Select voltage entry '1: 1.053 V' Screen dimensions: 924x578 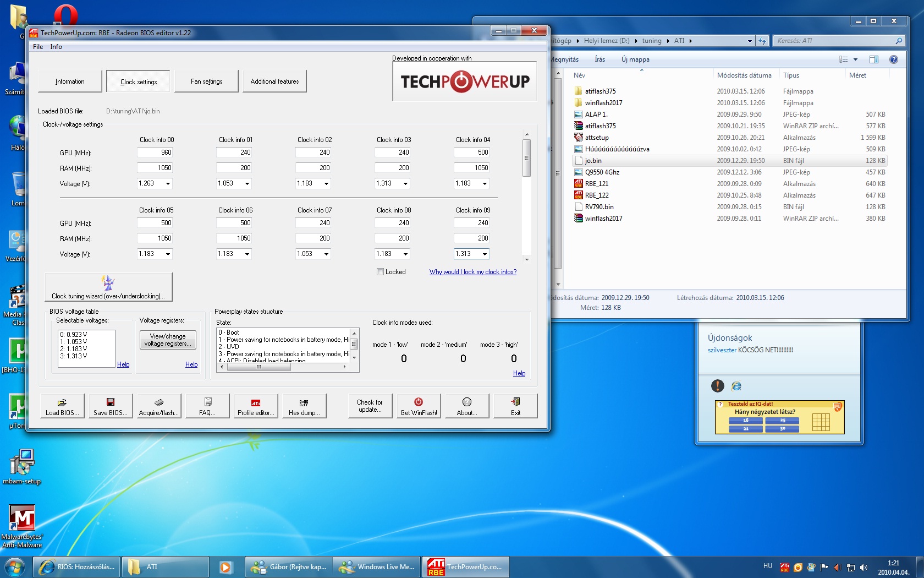click(74, 342)
